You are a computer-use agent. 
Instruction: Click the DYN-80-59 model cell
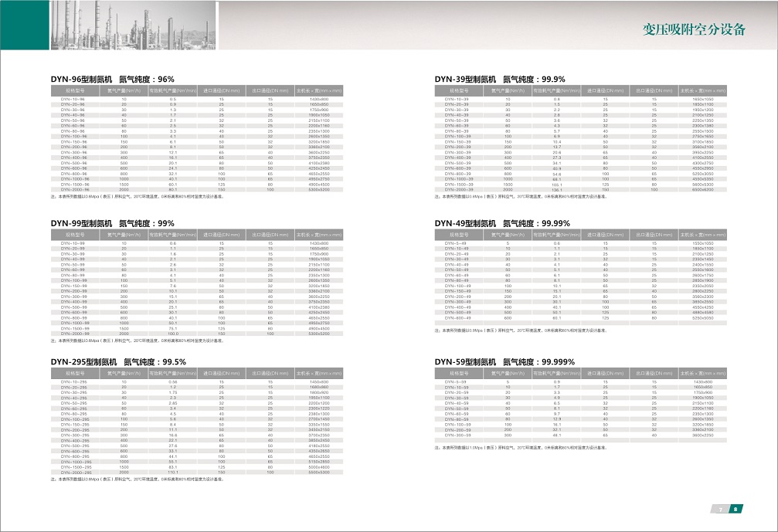point(457,419)
